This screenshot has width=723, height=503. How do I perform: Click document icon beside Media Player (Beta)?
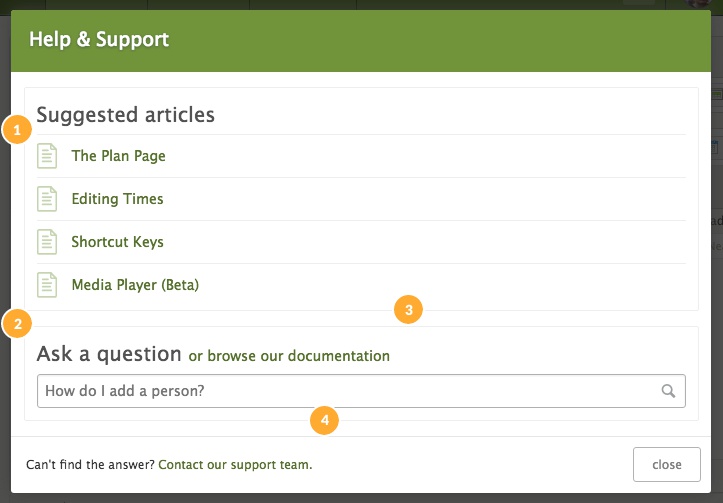[x=47, y=284]
